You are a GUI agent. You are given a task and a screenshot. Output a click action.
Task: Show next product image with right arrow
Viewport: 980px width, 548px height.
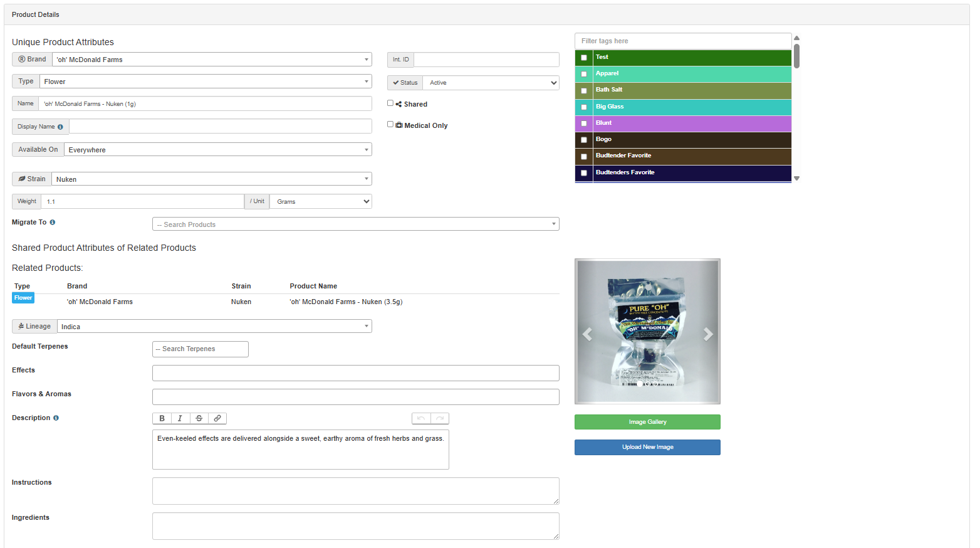click(x=708, y=334)
